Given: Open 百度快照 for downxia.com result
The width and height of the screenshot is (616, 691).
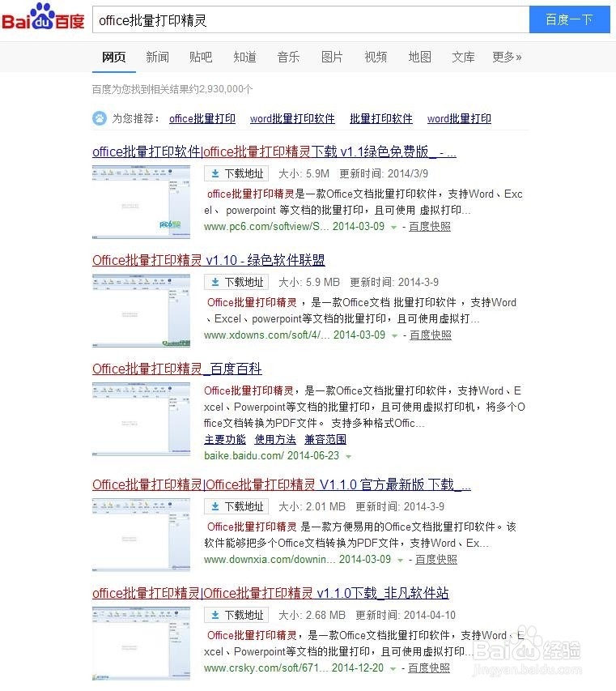Looking at the screenshot, I should 436,559.
